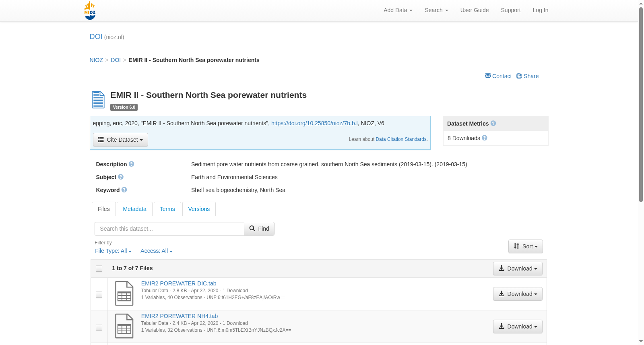The width and height of the screenshot is (644, 345).
Task: Click the EMIR2 POREWATER DIC.tab file icon
Action: click(124, 293)
